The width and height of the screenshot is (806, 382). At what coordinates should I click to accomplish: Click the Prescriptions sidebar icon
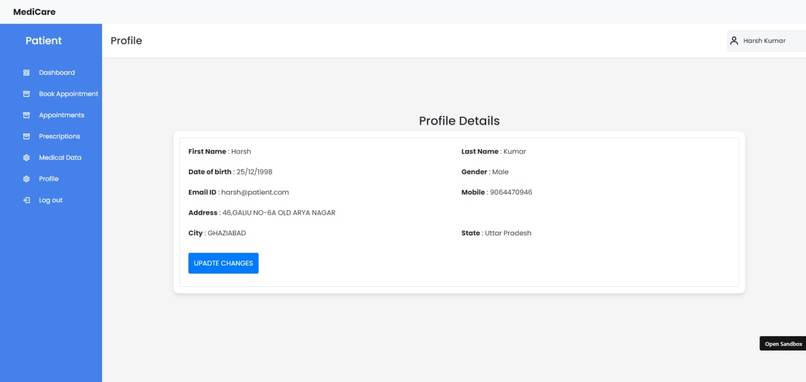27,136
